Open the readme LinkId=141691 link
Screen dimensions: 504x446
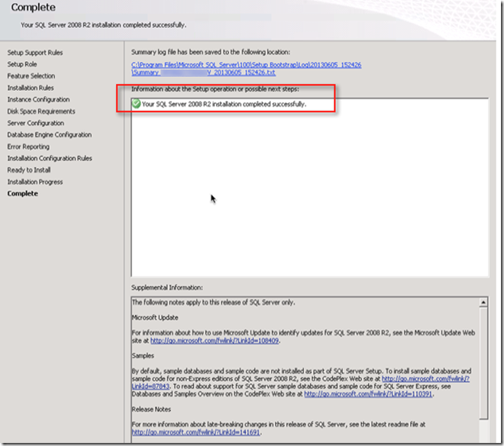(x=195, y=432)
